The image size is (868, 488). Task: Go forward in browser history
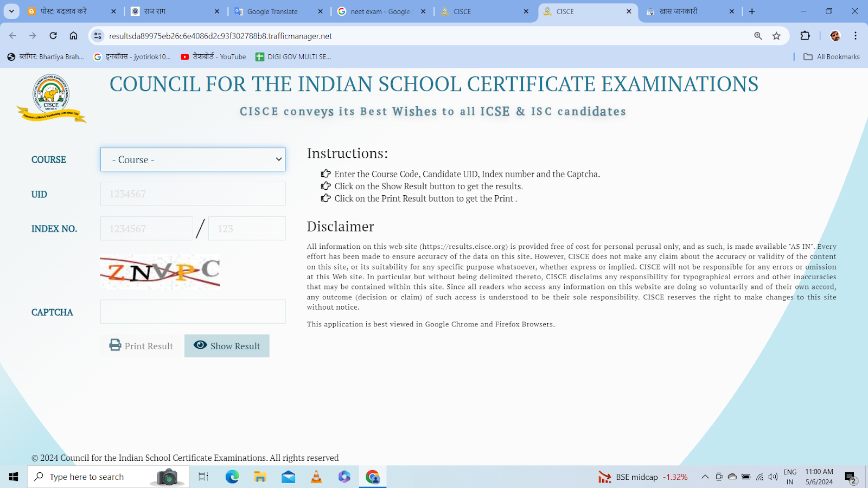(x=33, y=36)
